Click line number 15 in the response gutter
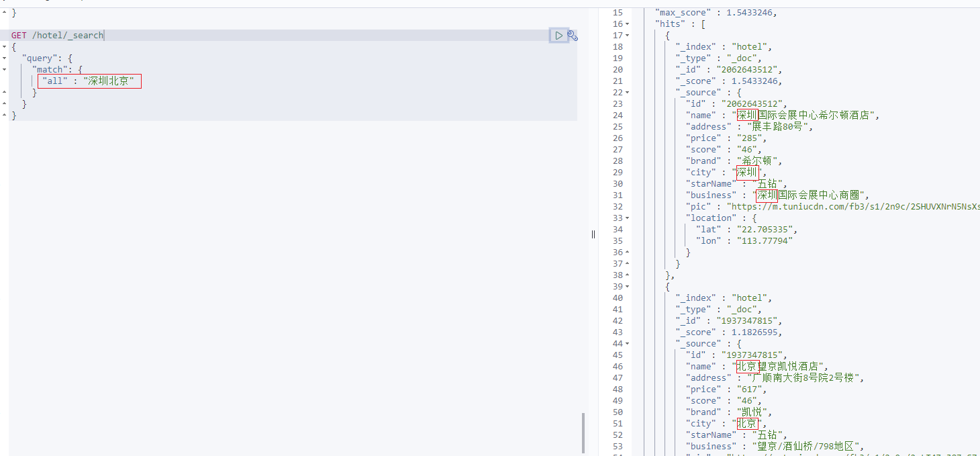980x456 pixels. [x=618, y=13]
